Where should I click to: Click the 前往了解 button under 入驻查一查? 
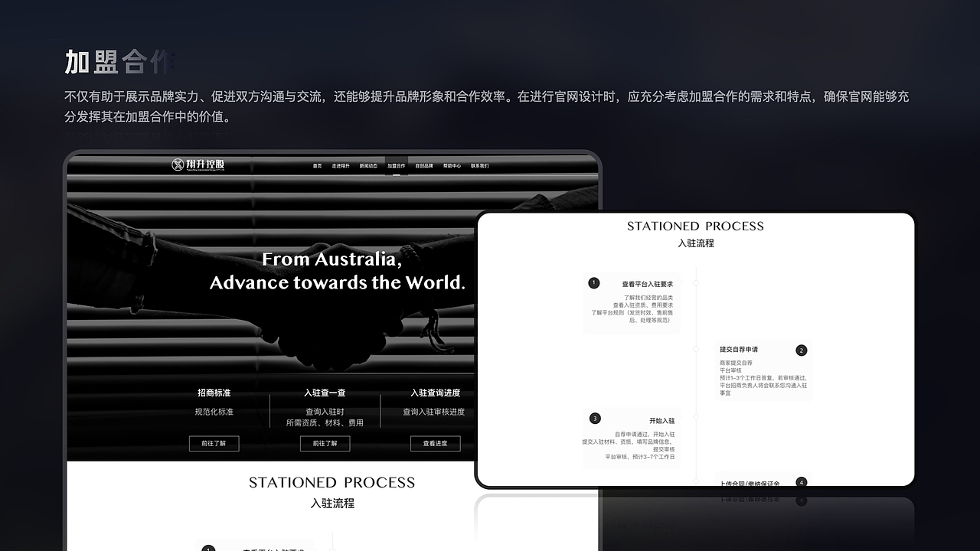coord(325,443)
